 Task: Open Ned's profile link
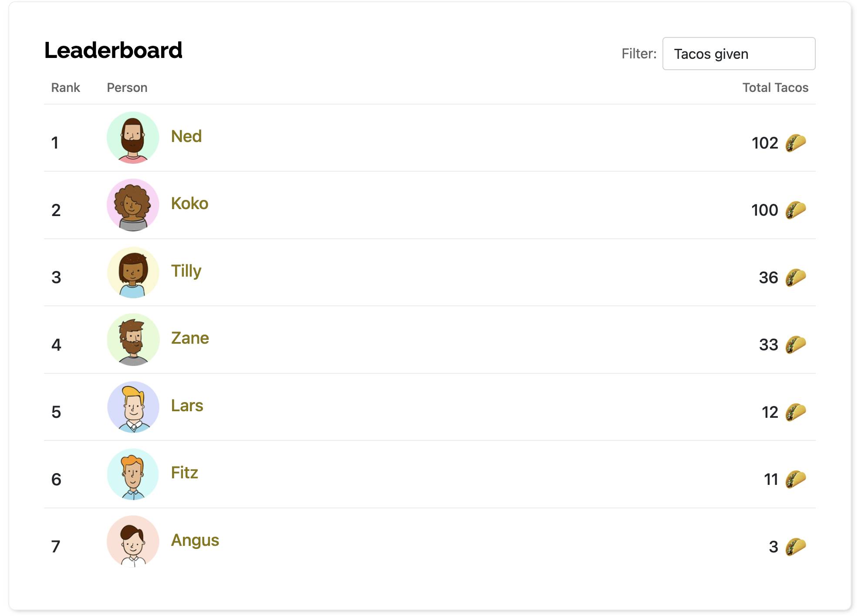185,136
